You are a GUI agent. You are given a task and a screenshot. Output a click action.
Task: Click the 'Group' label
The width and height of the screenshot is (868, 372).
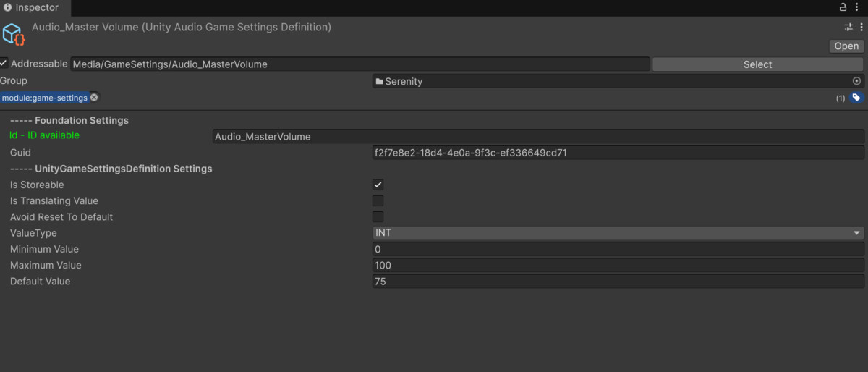14,80
